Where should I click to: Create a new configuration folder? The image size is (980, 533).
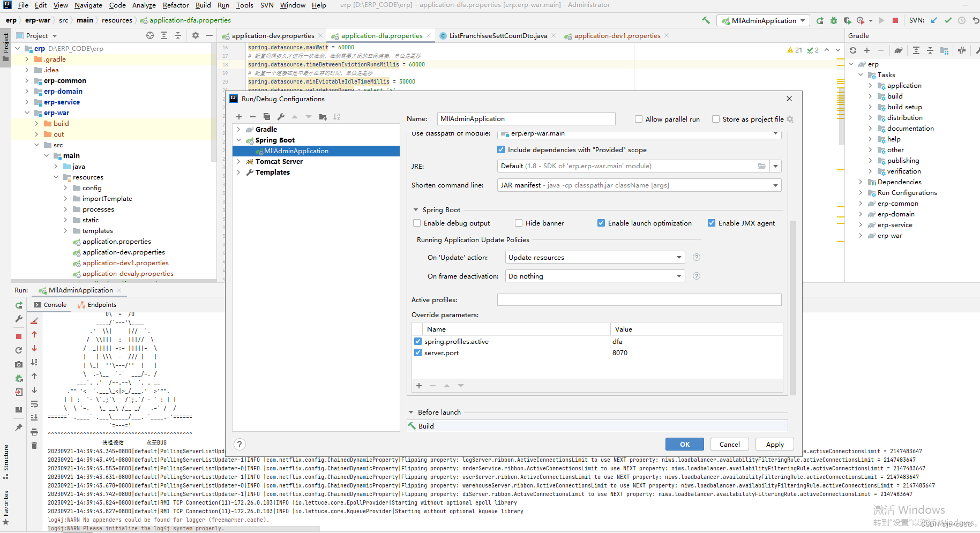(323, 117)
